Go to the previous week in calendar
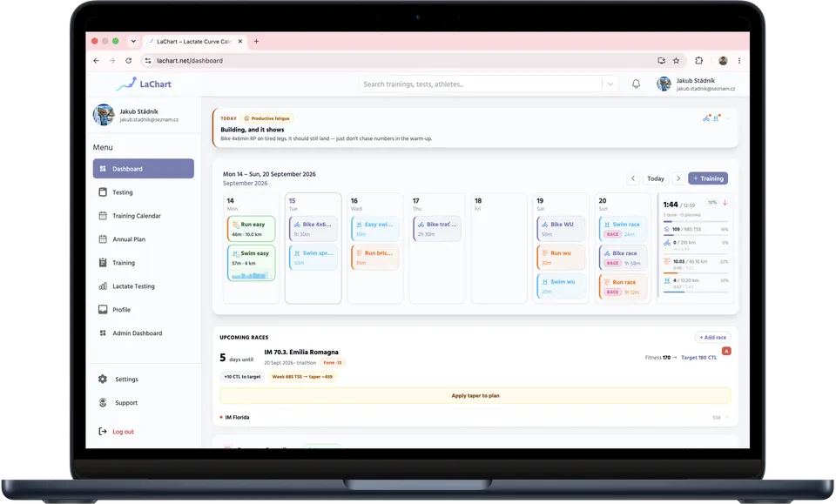The width and height of the screenshot is (836, 504). tap(633, 178)
